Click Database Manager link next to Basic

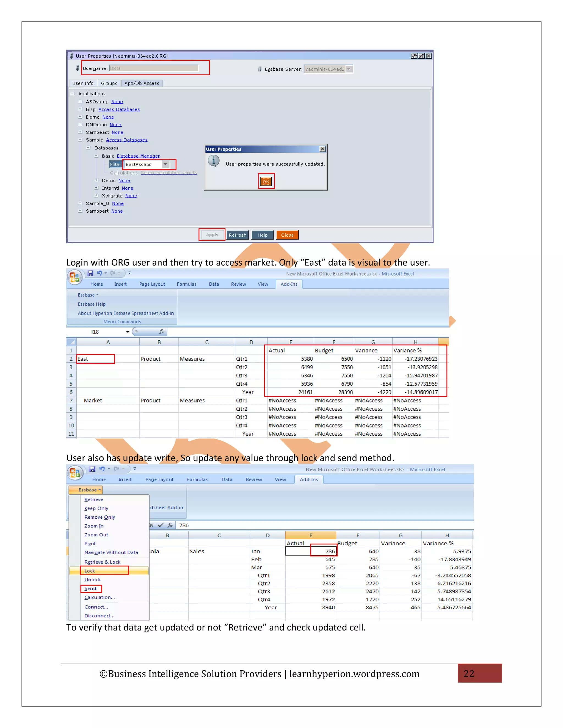click(x=139, y=156)
